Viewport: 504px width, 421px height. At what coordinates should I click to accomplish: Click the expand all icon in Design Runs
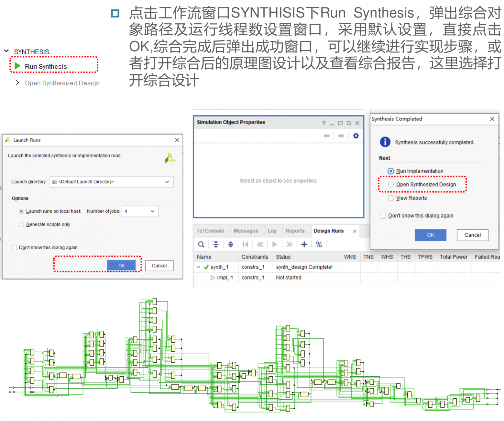pyautogui.click(x=230, y=245)
